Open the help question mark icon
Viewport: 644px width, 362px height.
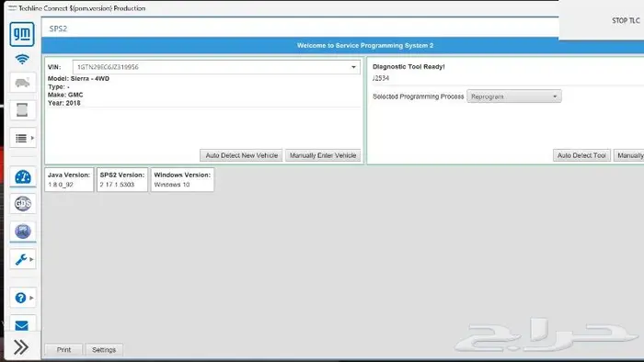pyautogui.click(x=20, y=298)
